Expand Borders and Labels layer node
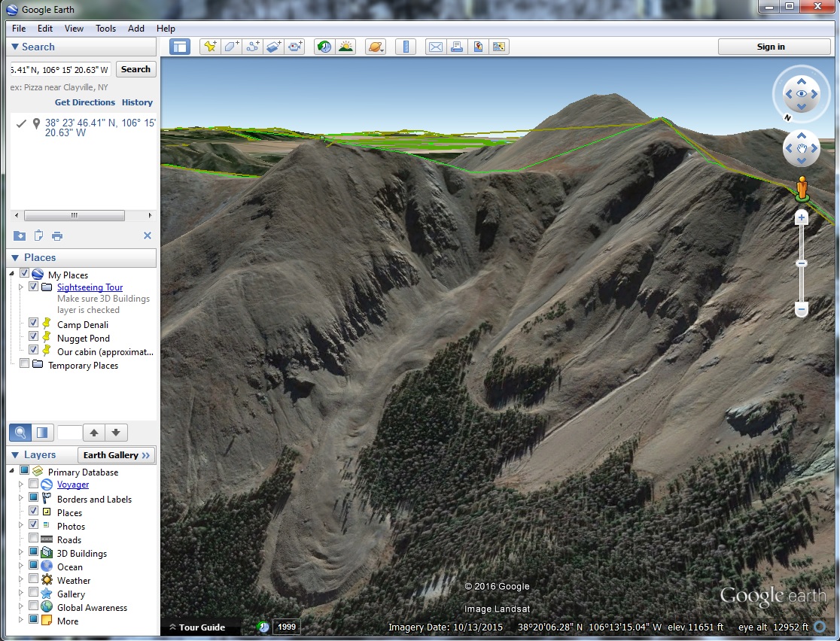The width and height of the screenshot is (840, 641). (21, 498)
